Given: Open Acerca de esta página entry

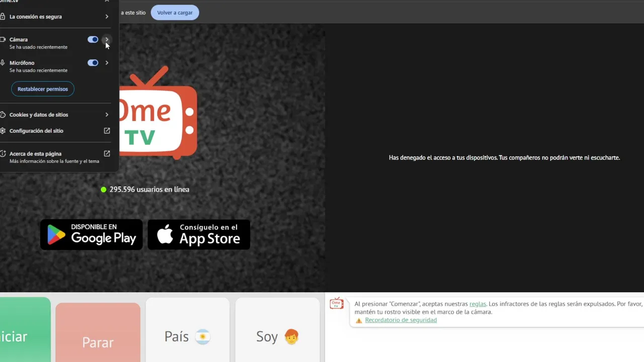Looking at the screenshot, I should 55,157.
